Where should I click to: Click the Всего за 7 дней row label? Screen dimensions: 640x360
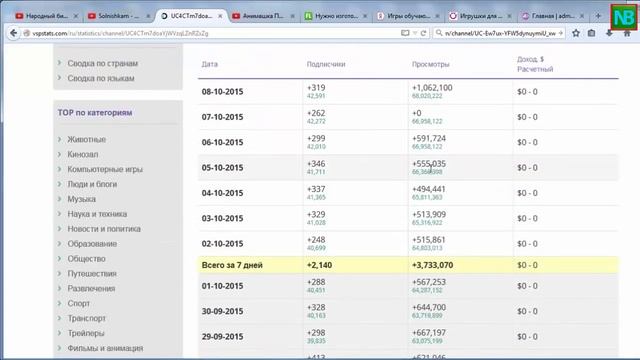tap(232, 265)
